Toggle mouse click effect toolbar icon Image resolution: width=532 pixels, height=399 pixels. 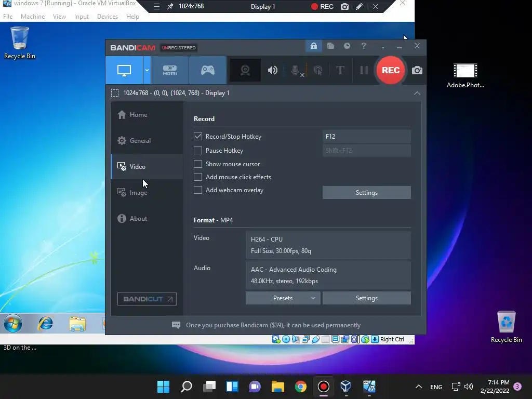click(x=318, y=70)
